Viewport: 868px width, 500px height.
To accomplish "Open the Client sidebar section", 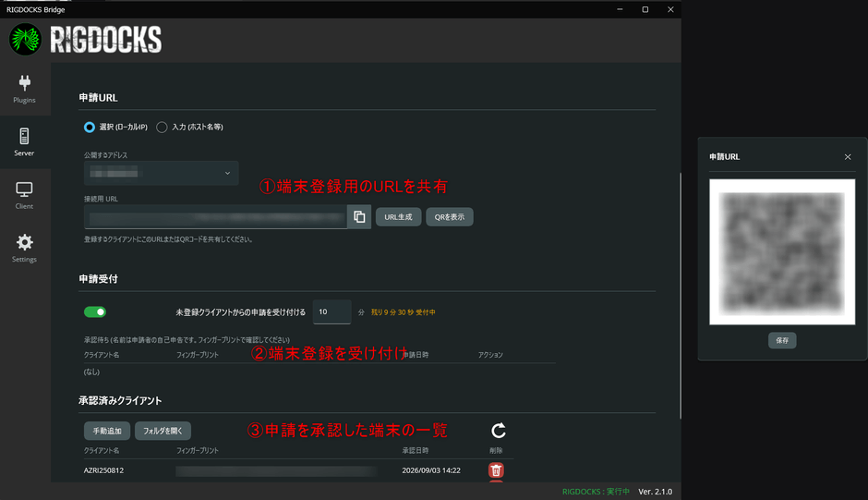I will (24, 195).
